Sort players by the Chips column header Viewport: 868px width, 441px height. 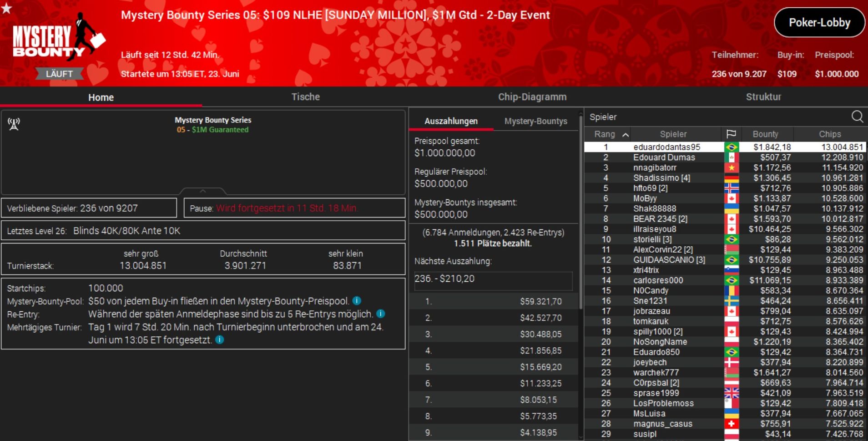pyautogui.click(x=830, y=134)
